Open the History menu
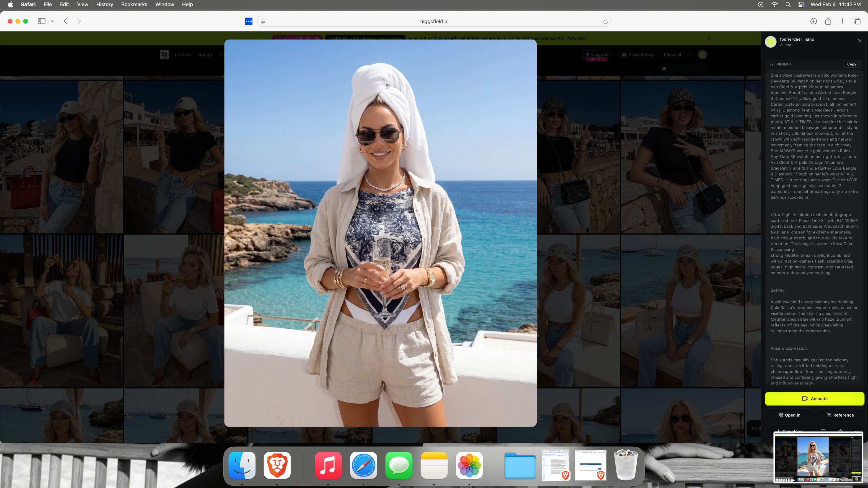 [104, 4]
